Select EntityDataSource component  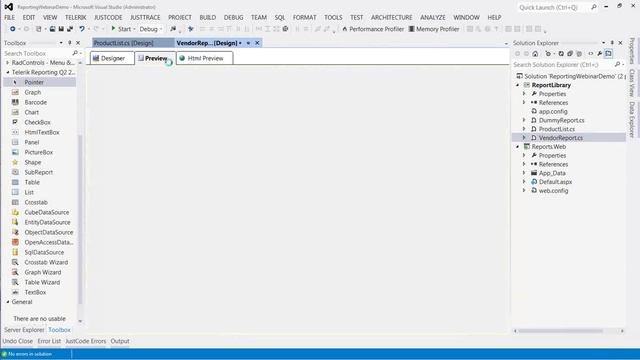(x=47, y=222)
